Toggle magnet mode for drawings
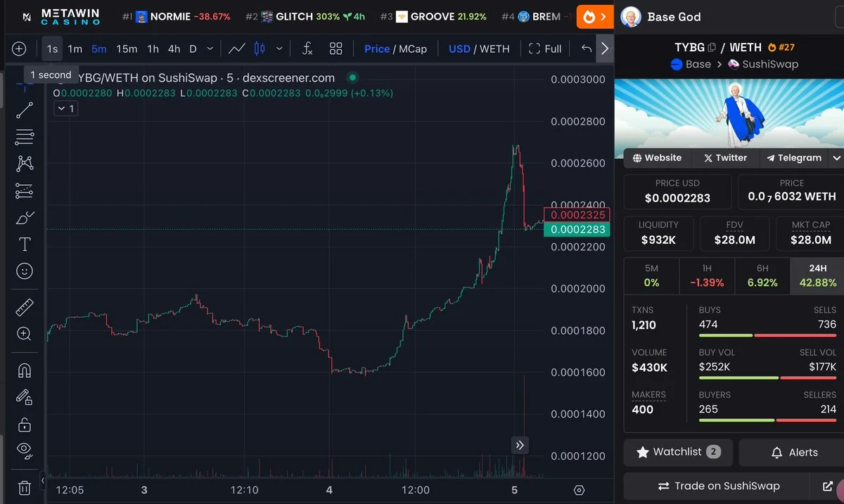Screen dimensions: 844x504 click(x=25, y=370)
